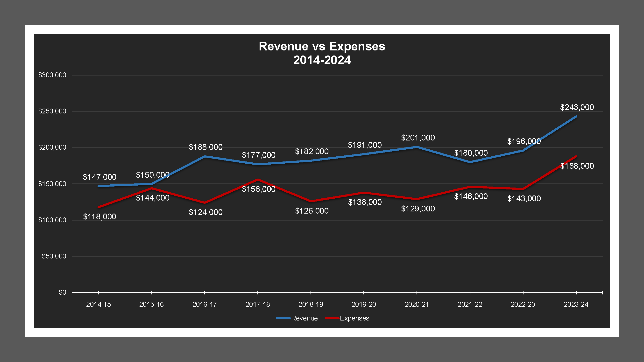Viewport: 644px width, 362px height.
Task: Click the Revenue legend entry
Action: tap(297, 318)
